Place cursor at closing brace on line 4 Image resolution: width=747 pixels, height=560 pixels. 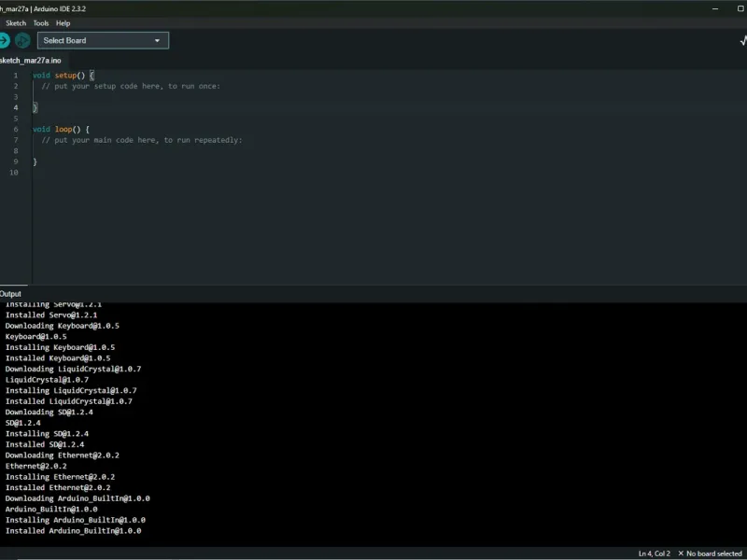tap(35, 107)
